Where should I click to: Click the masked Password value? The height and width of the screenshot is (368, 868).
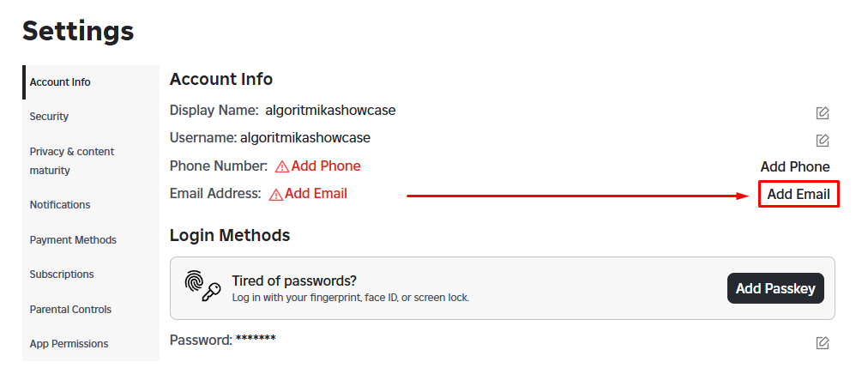(256, 340)
